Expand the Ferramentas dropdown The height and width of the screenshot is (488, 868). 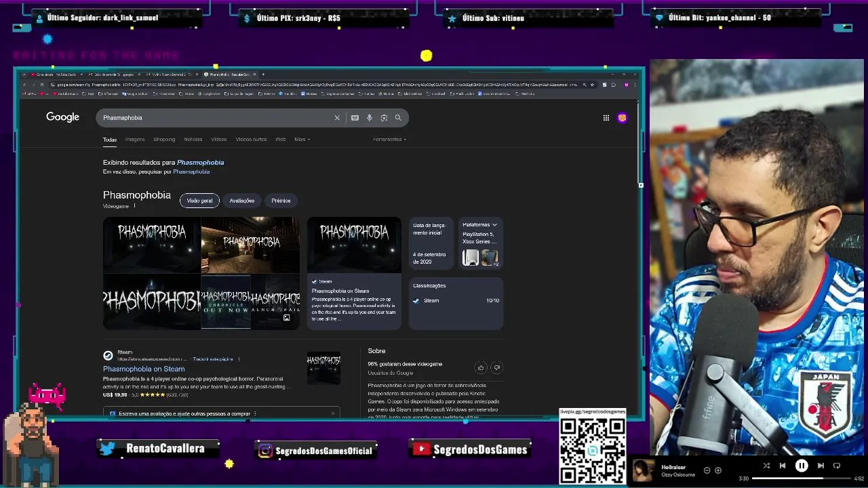(390, 140)
